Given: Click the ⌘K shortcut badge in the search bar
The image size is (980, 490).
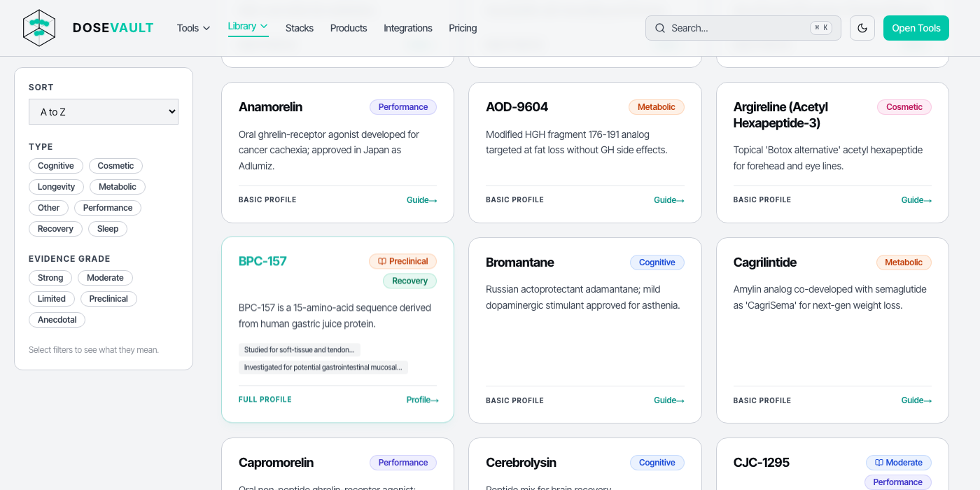Looking at the screenshot, I should tap(821, 28).
